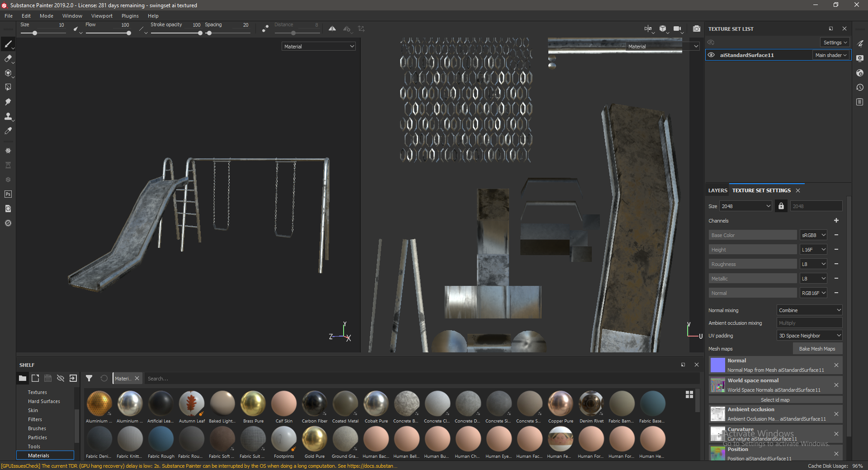Open Normal mixing Combine dropdown

(810, 310)
